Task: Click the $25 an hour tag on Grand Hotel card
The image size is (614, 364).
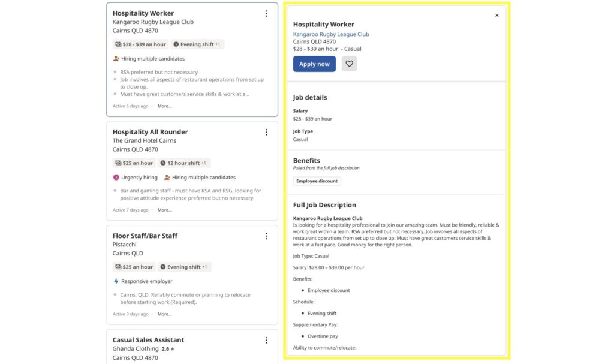Action: point(134,163)
